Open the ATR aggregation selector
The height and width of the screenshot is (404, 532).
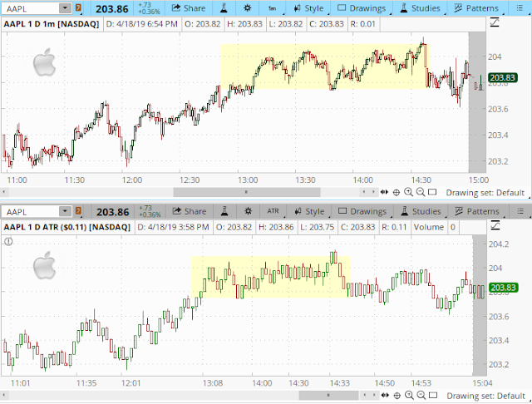point(273,212)
